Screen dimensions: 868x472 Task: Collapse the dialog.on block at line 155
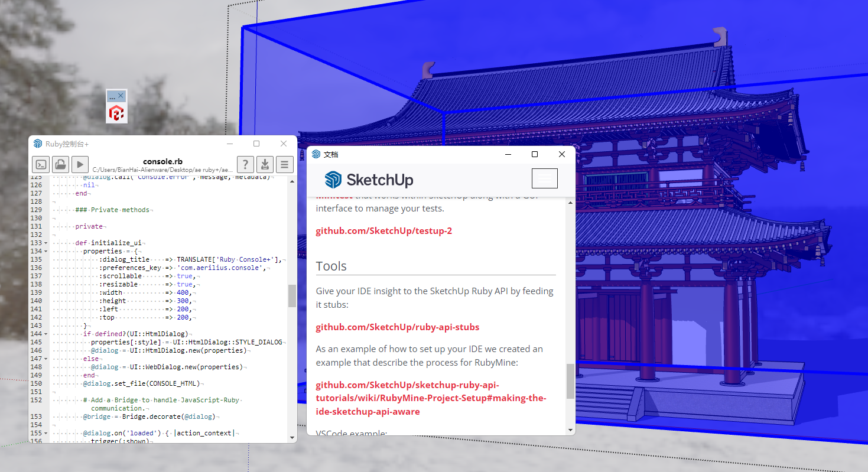47,433
